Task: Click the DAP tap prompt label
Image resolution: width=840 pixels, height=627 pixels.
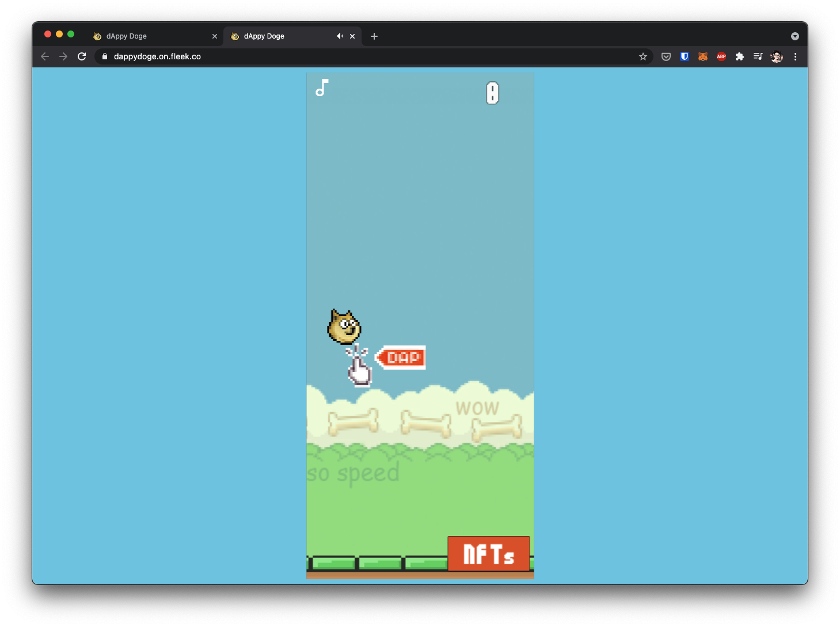Action: (401, 358)
